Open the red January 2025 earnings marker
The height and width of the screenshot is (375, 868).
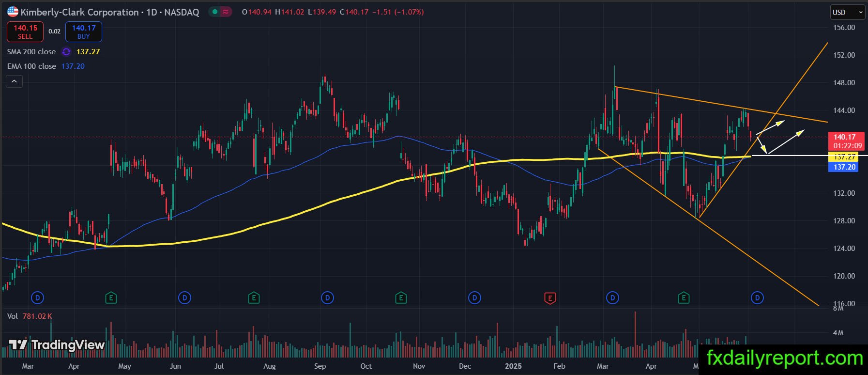pyautogui.click(x=550, y=297)
